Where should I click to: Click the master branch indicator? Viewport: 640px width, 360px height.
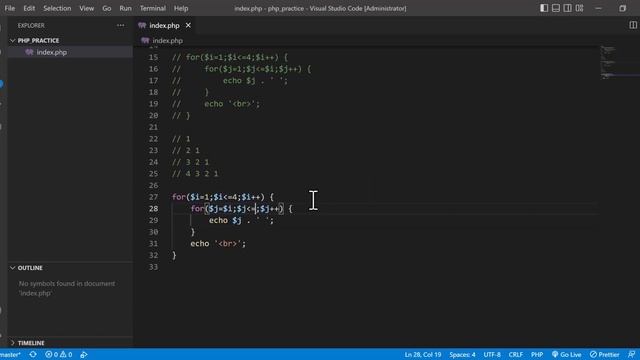click(x=10, y=354)
